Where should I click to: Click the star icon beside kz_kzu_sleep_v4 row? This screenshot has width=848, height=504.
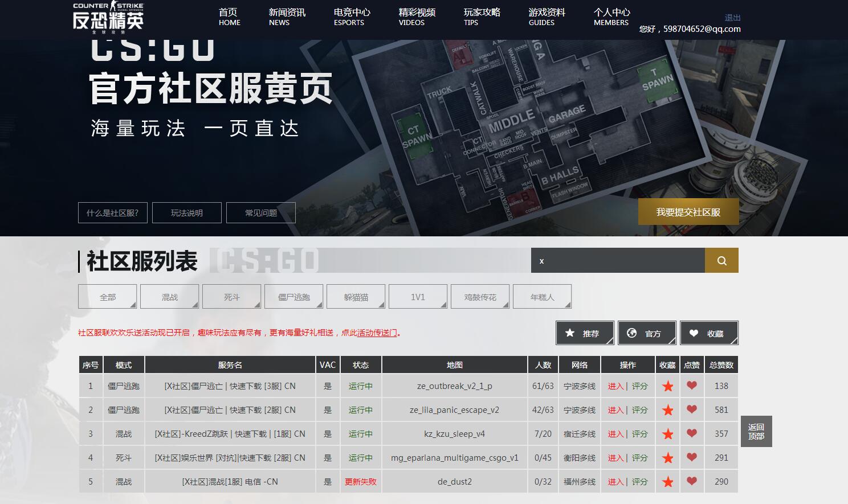coord(667,433)
